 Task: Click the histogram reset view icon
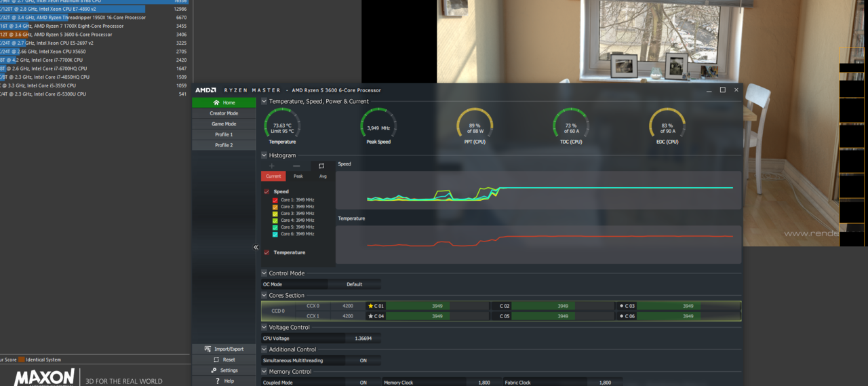(x=321, y=166)
